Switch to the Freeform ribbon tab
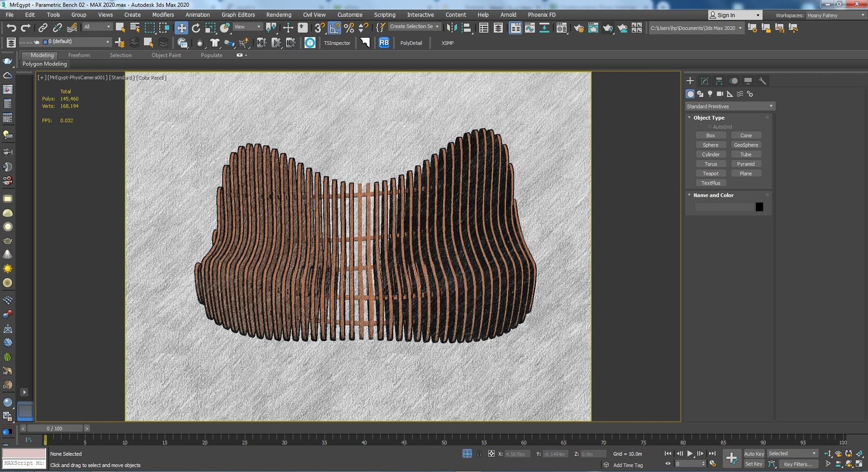 tap(79, 55)
